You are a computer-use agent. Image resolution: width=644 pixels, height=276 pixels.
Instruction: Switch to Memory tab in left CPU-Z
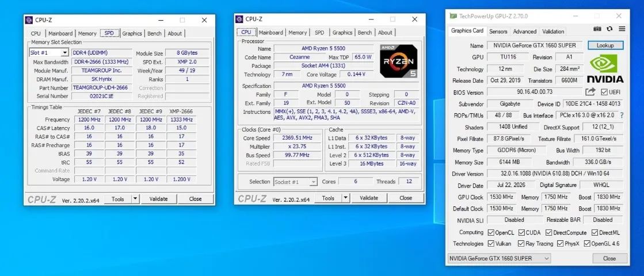87,33
